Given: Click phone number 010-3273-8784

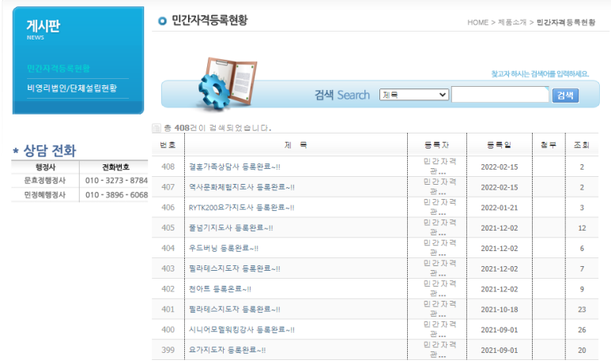Looking at the screenshot, I should (116, 181).
